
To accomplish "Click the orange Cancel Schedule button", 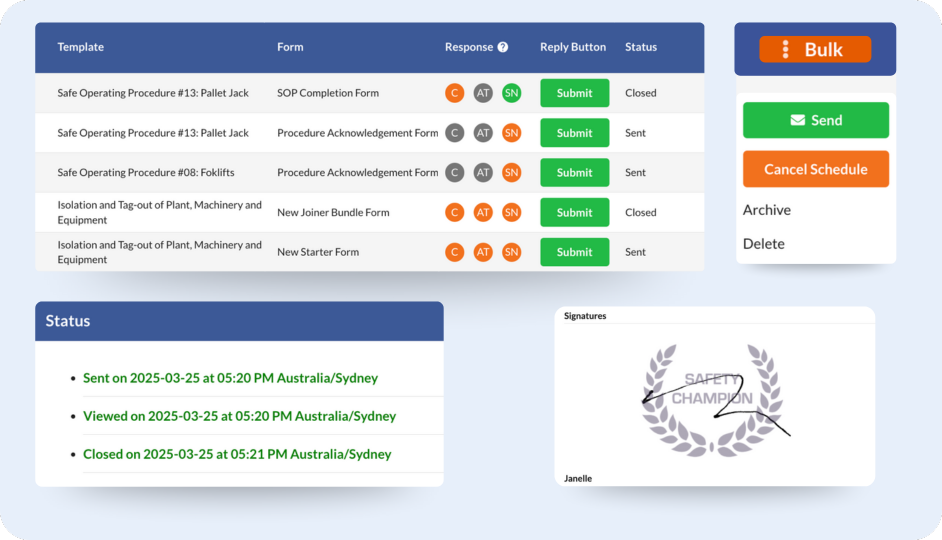I will pyautogui.click(x=815, y=169).
